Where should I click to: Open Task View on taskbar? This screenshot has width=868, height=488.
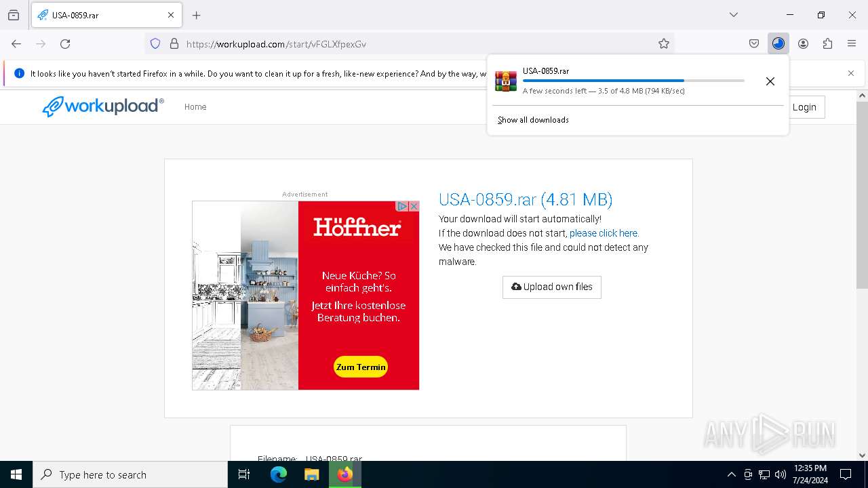point(244,474)
